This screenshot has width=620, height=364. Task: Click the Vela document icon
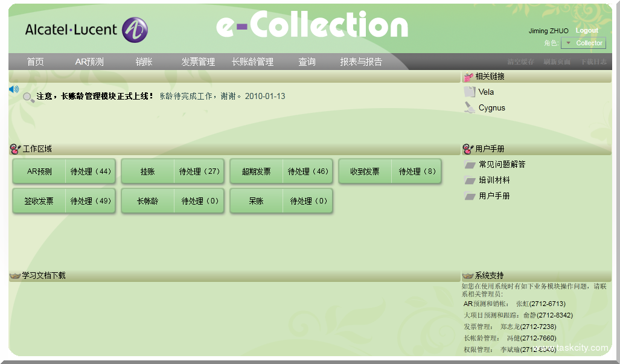pos(470,92)
